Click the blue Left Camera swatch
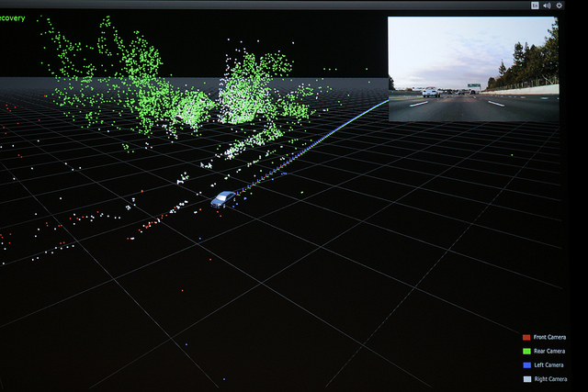 (x=526, y=365)
